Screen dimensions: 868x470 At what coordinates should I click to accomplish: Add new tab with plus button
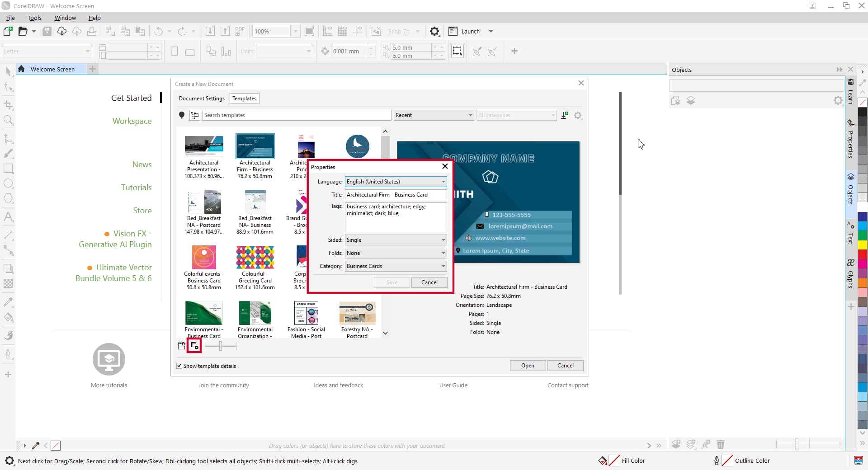pyautogui.click(x=92, y=69)
